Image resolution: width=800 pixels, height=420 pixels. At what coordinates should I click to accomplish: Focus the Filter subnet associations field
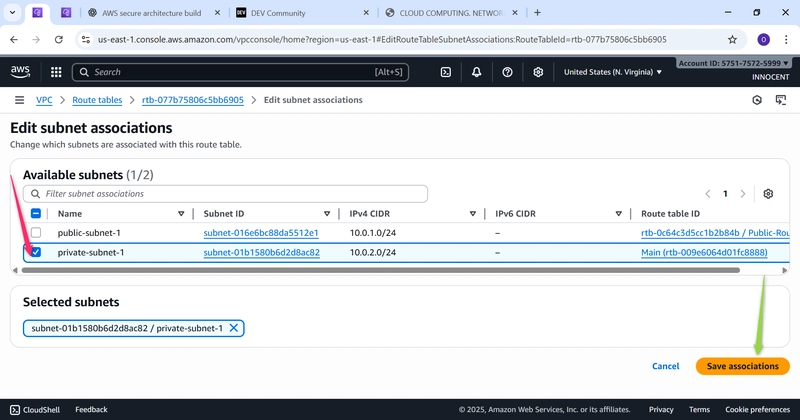click(225, 194)
